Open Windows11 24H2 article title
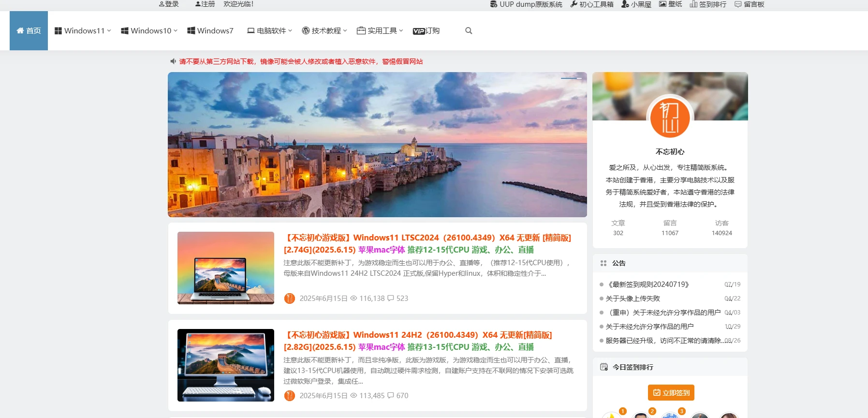The width and height of the screenshot is (868, 418). pyautogui.click(x=418, y=341)
